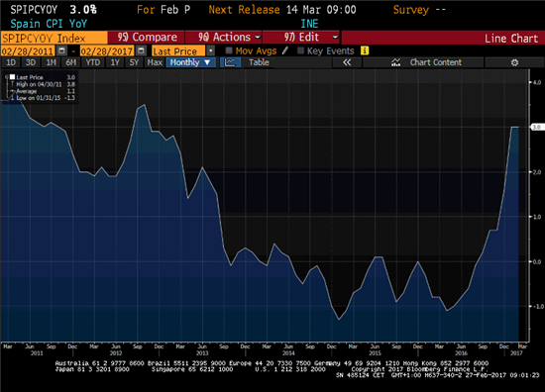Select the YTD range tab
Screen dimensions: 545x392
click(93, 62)
